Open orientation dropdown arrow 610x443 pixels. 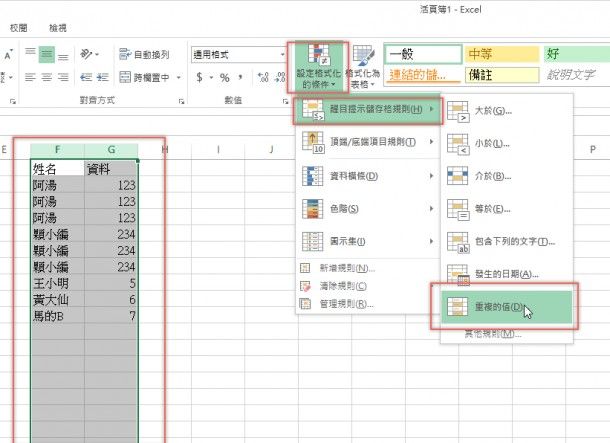96,54
